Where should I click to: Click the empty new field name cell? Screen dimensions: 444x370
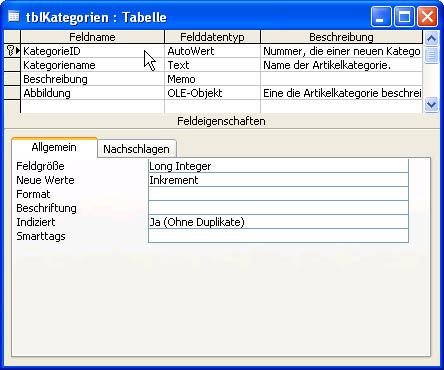point(92,107)
